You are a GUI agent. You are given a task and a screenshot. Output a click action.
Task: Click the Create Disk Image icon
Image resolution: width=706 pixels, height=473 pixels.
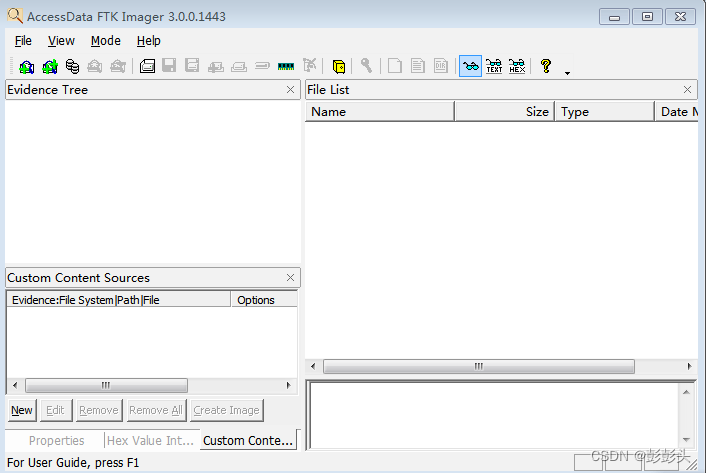[x=147, y=67]
